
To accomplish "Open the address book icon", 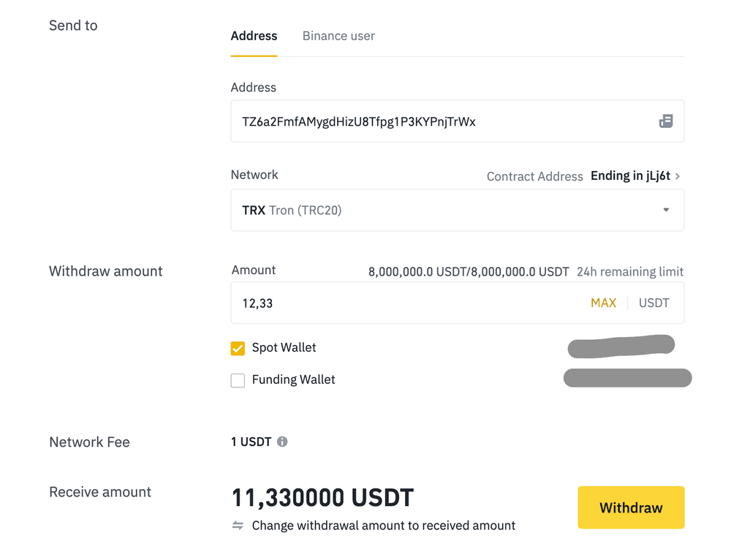I will point(665,121).
